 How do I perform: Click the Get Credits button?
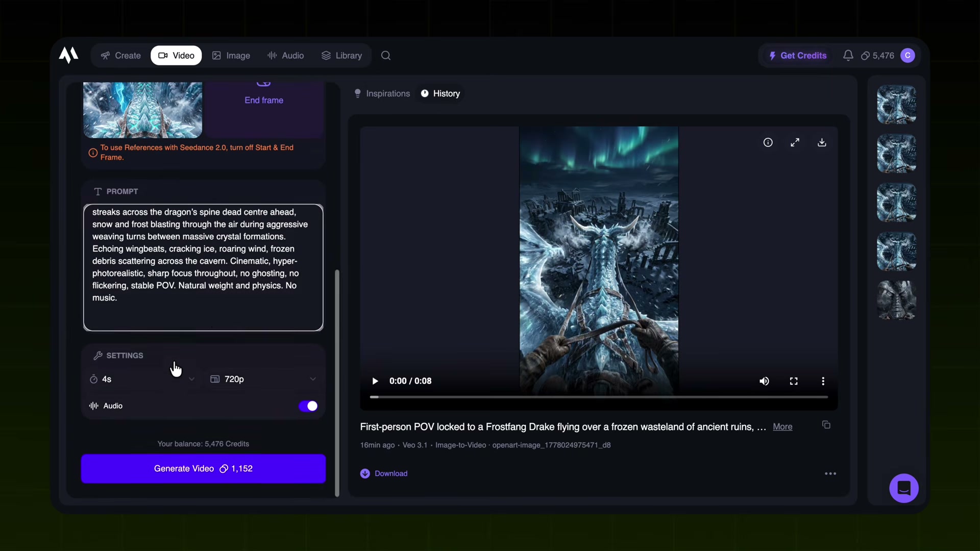[x=798, y=56]
